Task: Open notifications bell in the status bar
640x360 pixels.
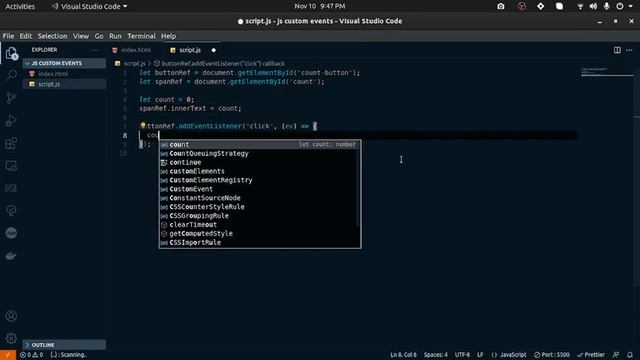Action: click(630, 355)
